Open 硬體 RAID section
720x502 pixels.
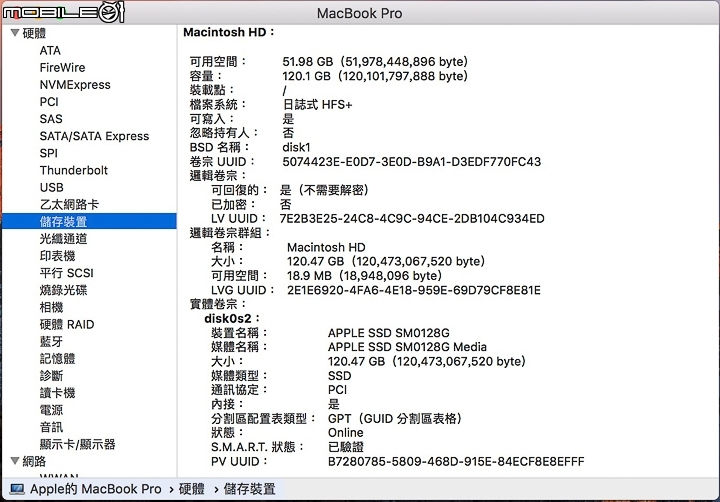(67, 324)
